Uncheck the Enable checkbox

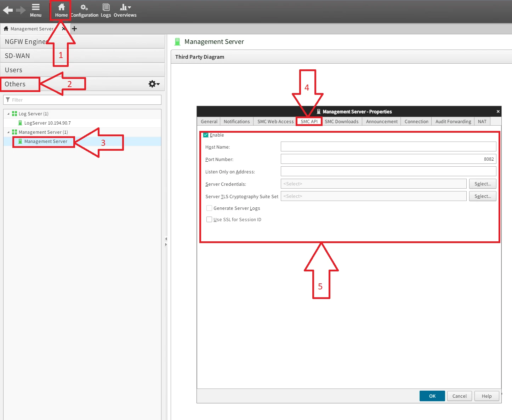point(205,135)
